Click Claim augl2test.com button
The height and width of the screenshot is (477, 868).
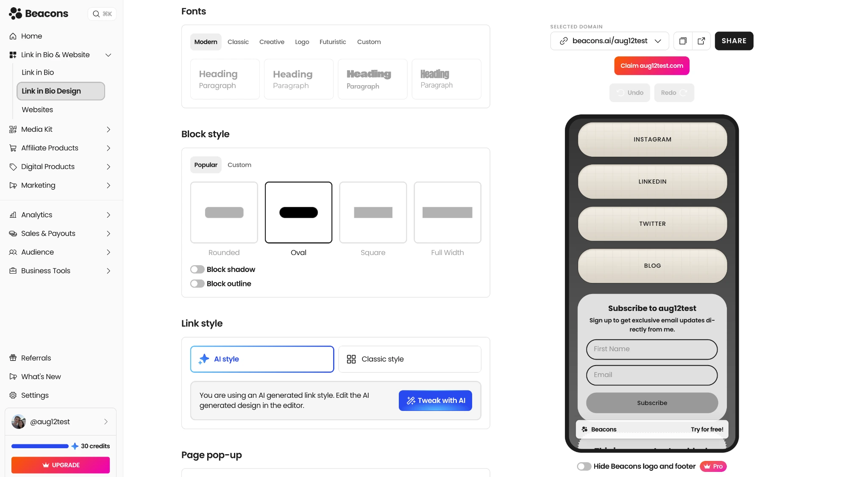coord(652,66)
